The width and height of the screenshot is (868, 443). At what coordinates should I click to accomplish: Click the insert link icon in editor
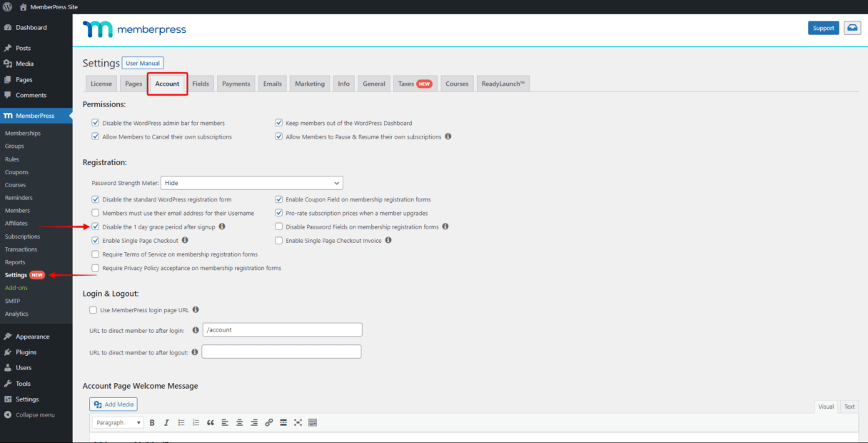(x=268, y=422)
